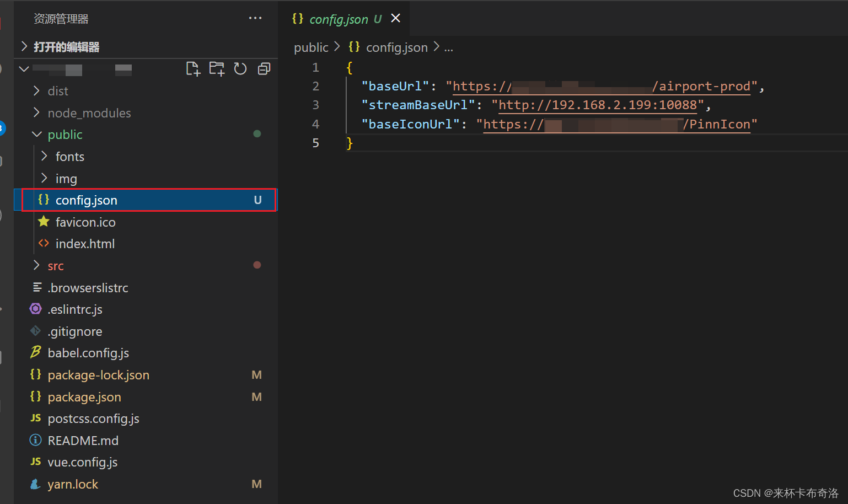This screenshot has width=848, height=504.
Task: Expand the open editors section
Action: click(146, 47)
